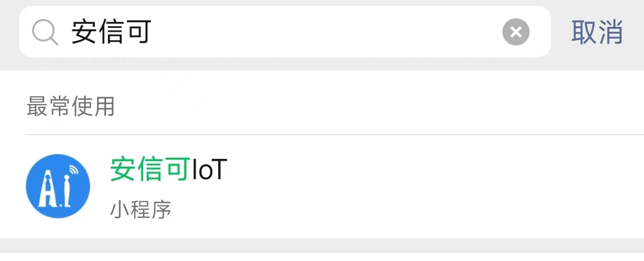Tap the black IoT text in the result title
This screenshot has width=644, height=261.
(x=209, y=169)
